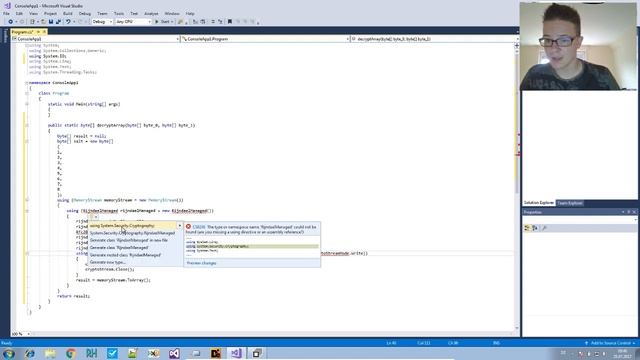Open the File menu
The height and width of the screenshot is (360, 640).
click(x=7, y=13)
